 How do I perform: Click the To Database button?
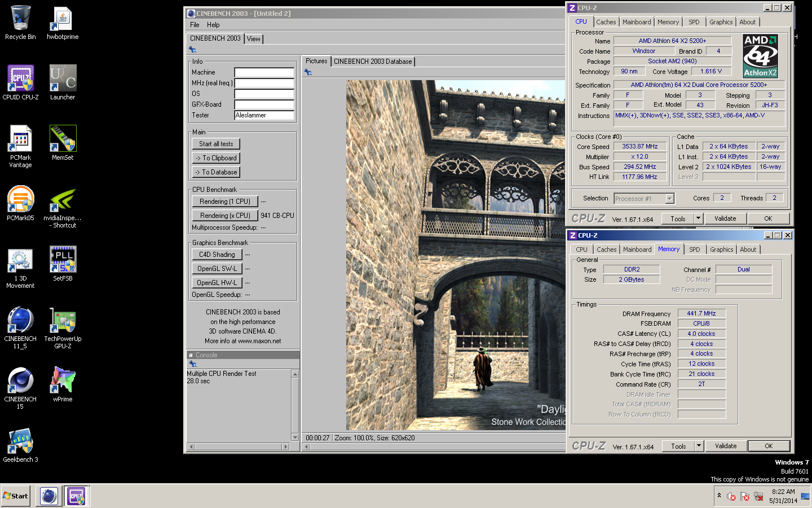(x=216, y=172)
